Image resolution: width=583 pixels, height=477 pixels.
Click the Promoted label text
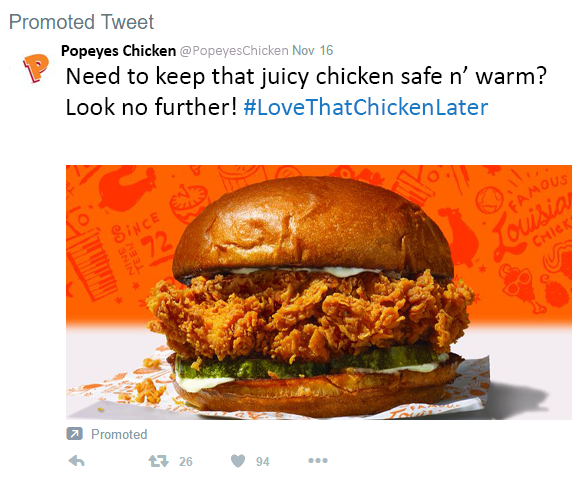point(119,434)
